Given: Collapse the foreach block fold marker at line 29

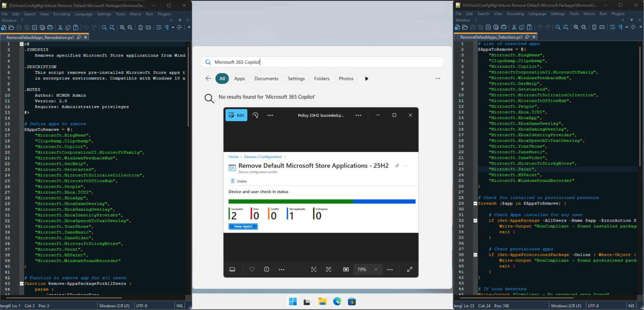Looking at the screenshot, I should pos(475,203).
